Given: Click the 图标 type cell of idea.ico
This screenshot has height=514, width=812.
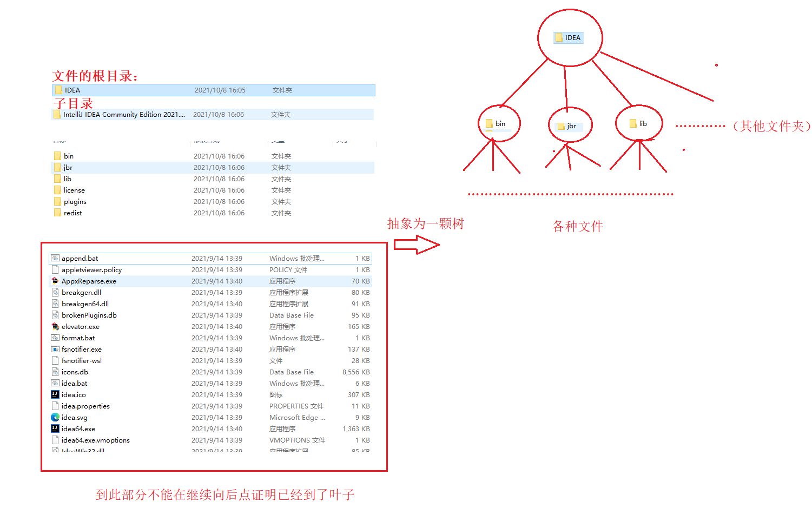Looking at the screenshot, I should click(276, 395).
